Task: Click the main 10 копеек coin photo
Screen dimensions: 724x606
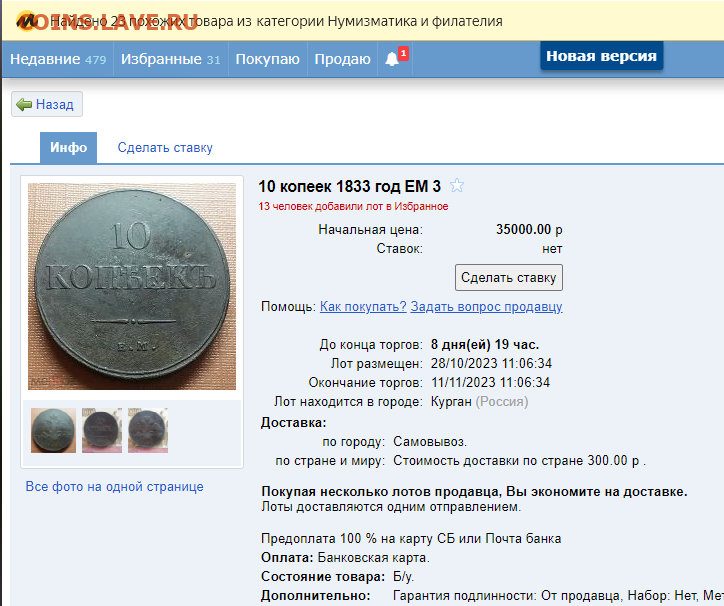Action: tap(132, 286)
